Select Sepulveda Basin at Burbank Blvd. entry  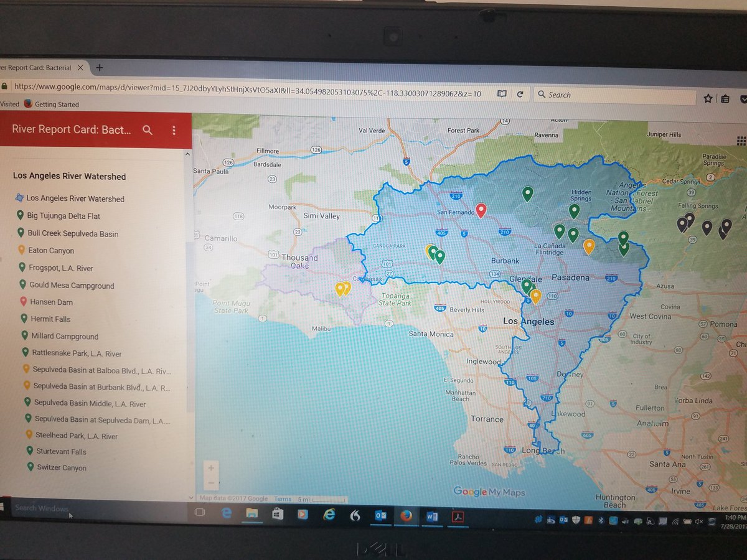pos(96,387)
